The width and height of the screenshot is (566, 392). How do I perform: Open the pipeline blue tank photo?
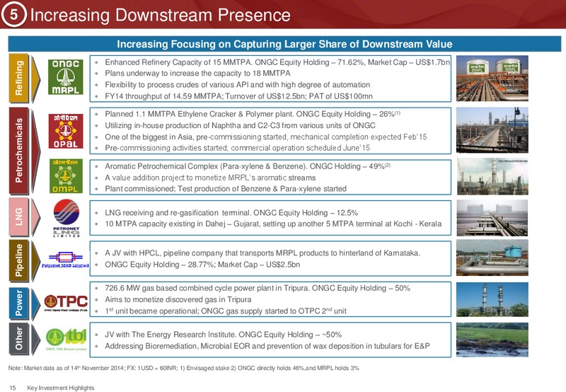[492, 258]
